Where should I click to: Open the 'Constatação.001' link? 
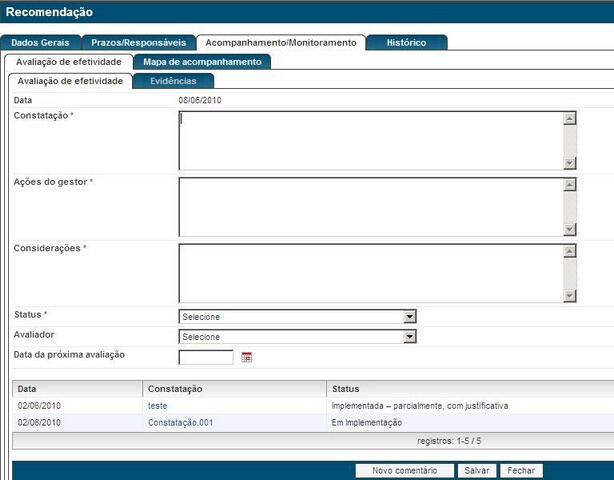[x=181, y=423]
